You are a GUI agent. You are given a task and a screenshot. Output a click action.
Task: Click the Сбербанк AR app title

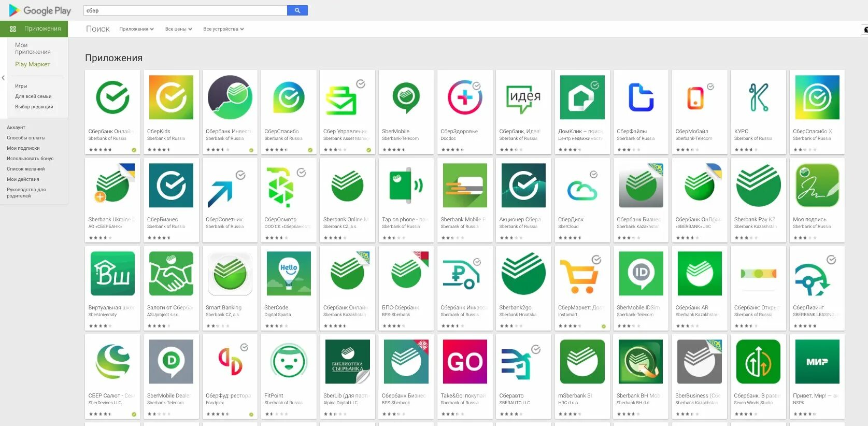tap(692, 308)
